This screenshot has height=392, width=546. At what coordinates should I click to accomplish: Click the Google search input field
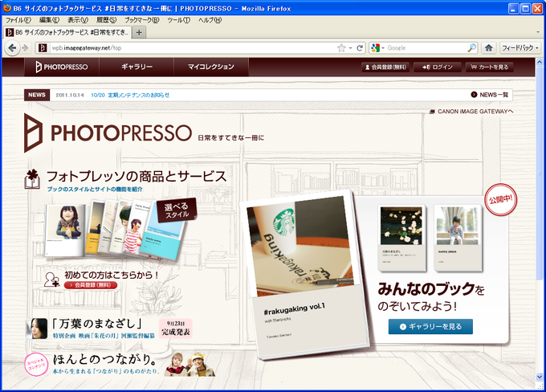coord(426,47)
